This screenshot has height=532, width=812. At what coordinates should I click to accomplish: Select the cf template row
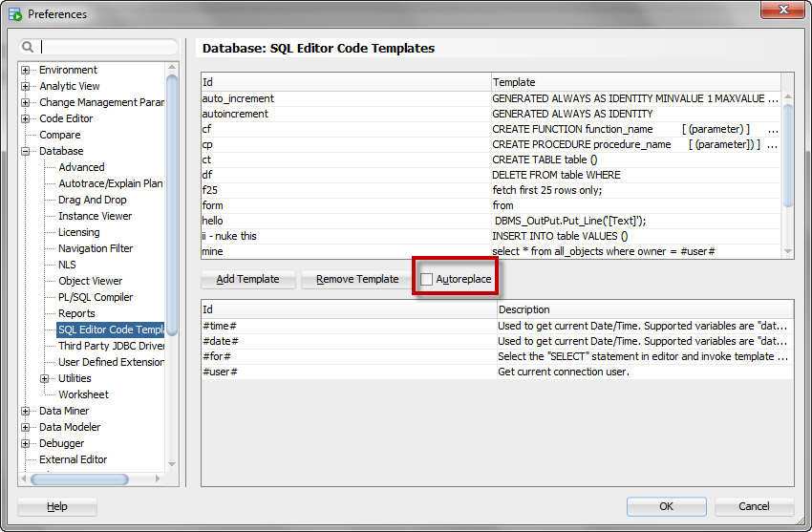491,129
